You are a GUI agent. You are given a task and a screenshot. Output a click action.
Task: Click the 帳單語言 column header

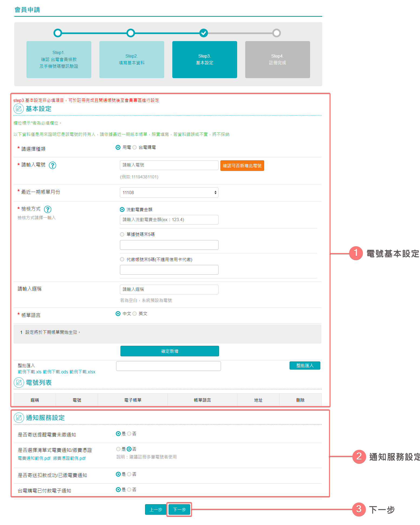pyautogui.click(x=203, y=400)
